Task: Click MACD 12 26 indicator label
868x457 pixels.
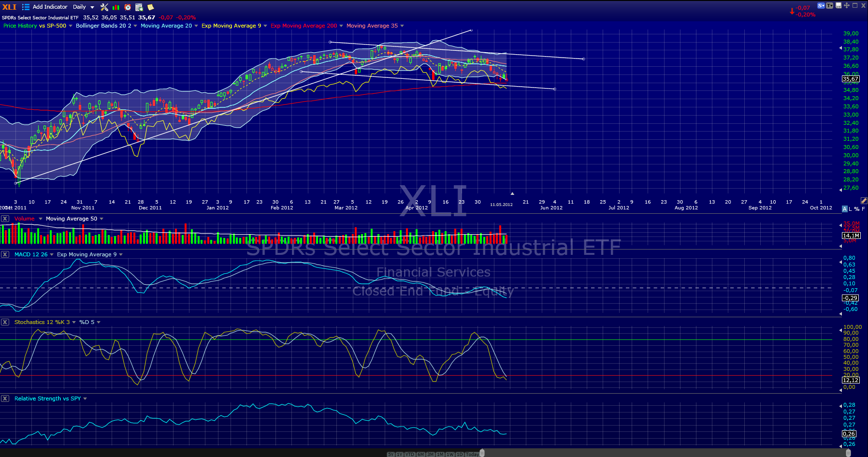Action: click(31, 254)
